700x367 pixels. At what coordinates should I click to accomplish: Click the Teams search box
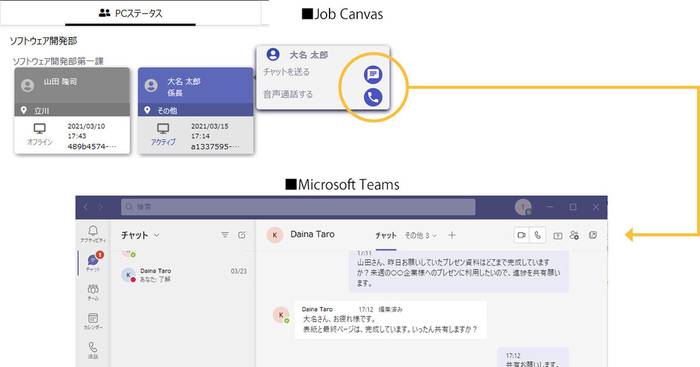(298, 207)
